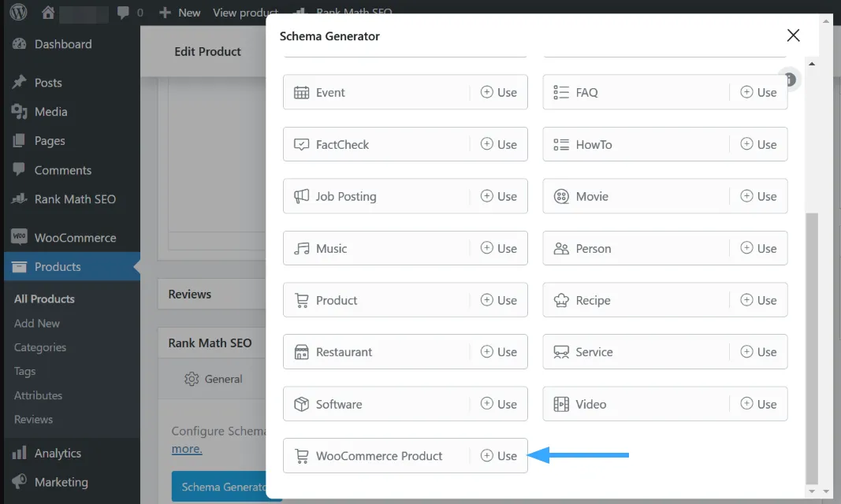This screenshot has height=504, width=841.
Task: Click the modal scrollbar down arrow
Action: 812,491
